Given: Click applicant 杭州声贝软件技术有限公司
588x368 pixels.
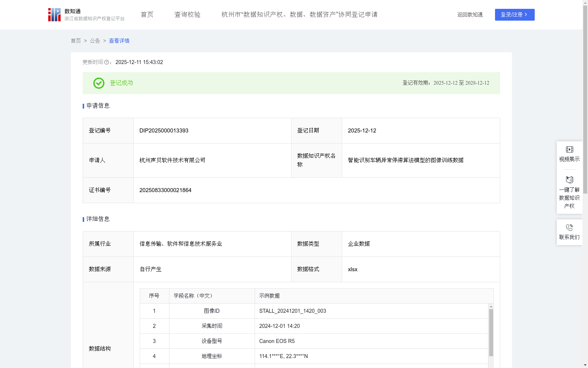Looking at the screenshot, I should click(x=172, y=160).
